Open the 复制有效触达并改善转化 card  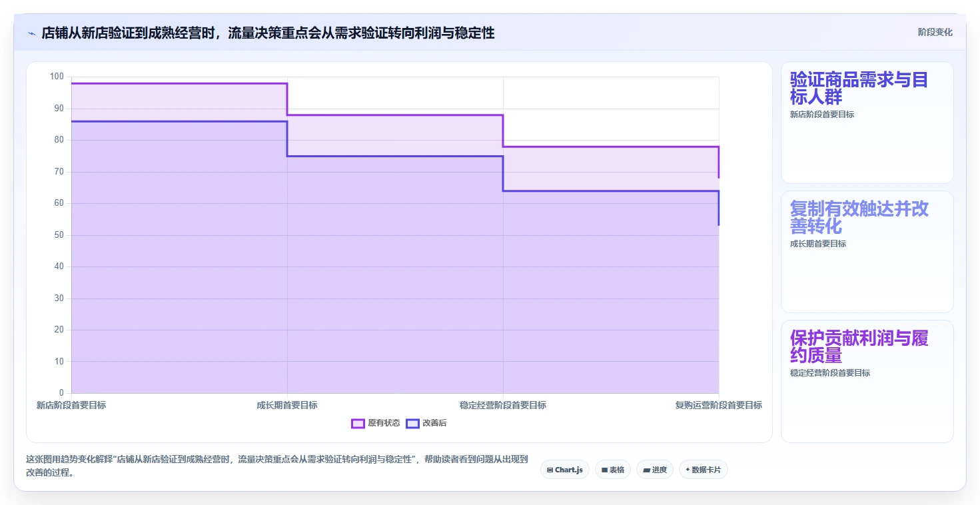(867, 252)
